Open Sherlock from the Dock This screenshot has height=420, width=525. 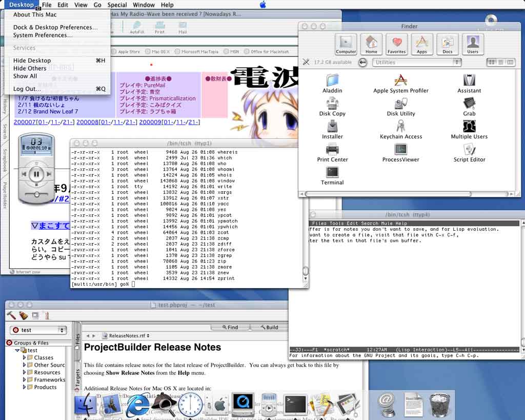[x=165, y=405]
